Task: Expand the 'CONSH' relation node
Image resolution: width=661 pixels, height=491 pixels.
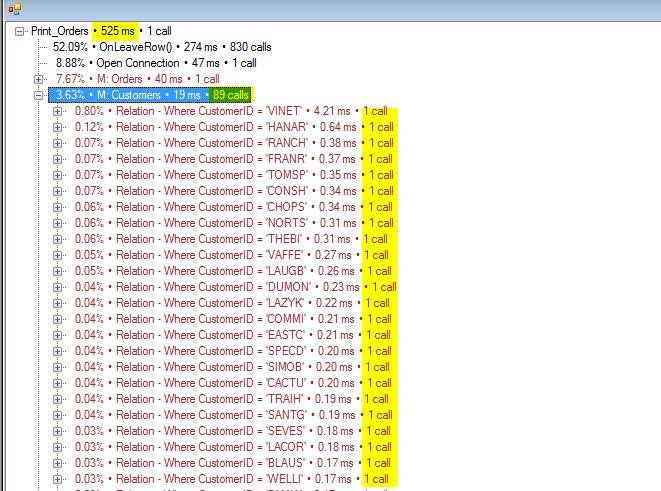Action: coord(57,191)
